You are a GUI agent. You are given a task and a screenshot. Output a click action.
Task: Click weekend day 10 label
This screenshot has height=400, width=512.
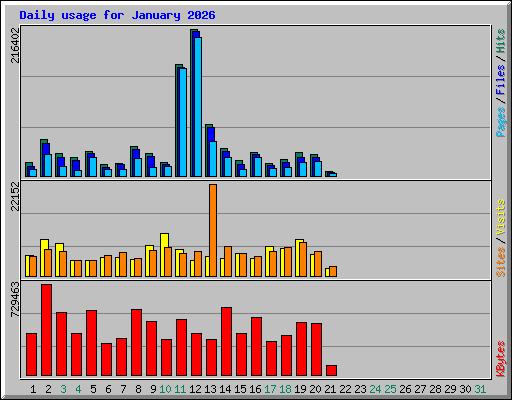coord(165,389)
